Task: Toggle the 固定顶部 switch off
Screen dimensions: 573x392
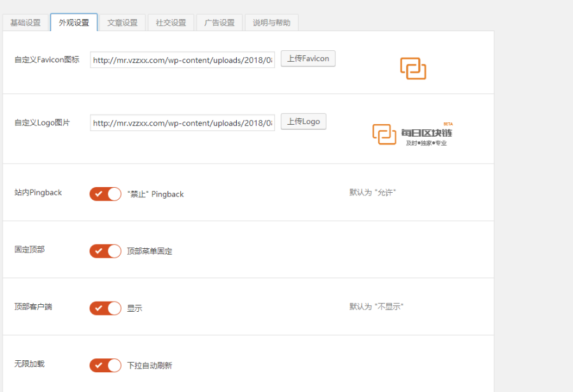Action: click(x=105, y=251)
